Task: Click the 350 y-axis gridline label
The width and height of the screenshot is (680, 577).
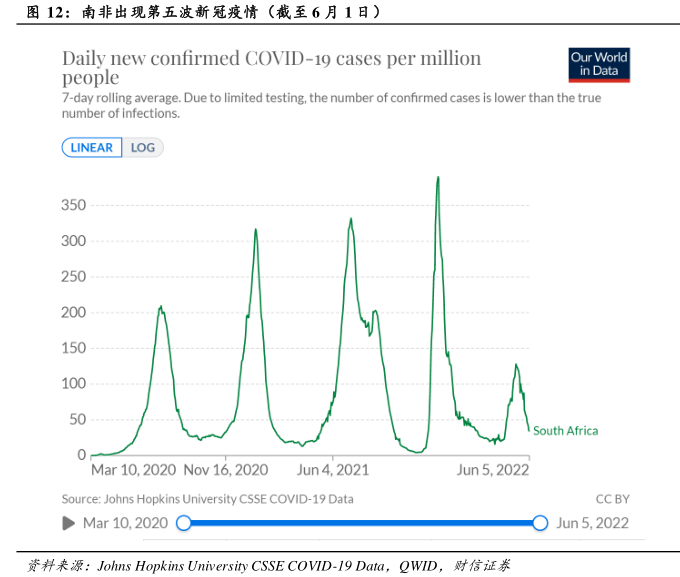Action: [x=75, y=205]
